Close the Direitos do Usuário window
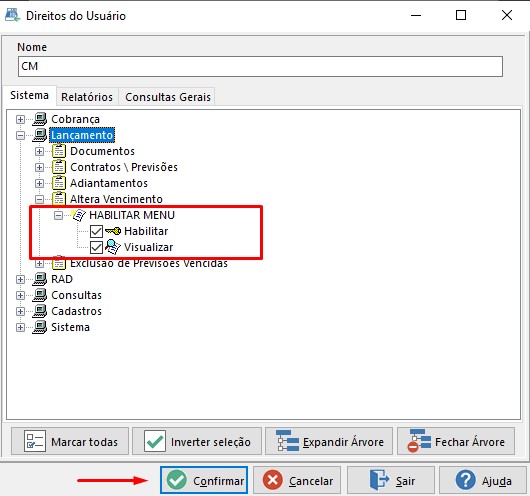 [507, 15]
